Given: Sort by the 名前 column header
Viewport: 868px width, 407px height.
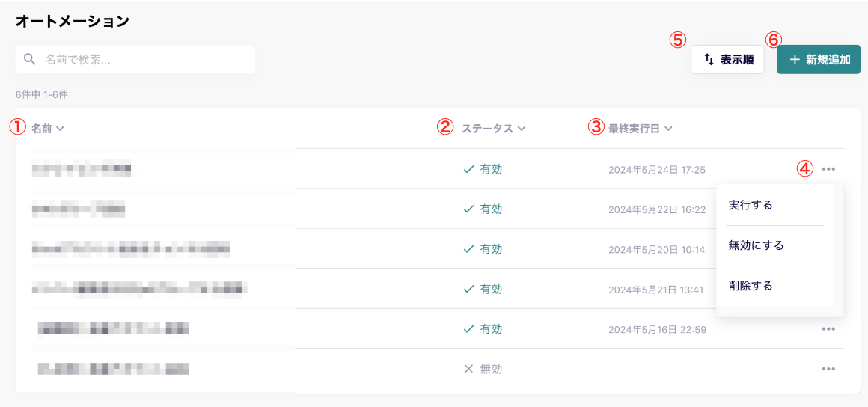Looking at the screenshot, I should [x=42, y=129].
